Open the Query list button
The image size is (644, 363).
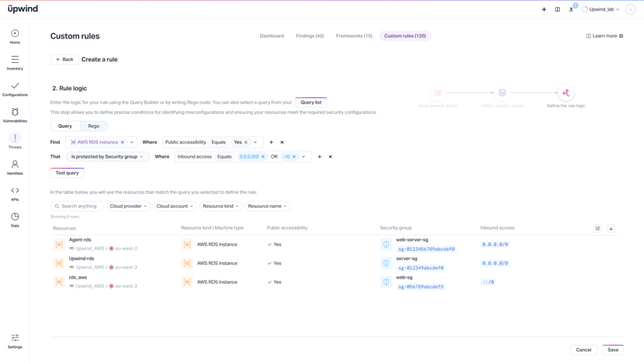[x=311, y=103]
